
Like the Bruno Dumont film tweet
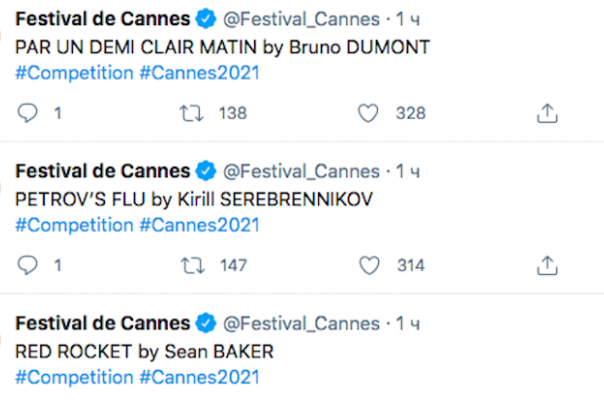coord(368,114)
